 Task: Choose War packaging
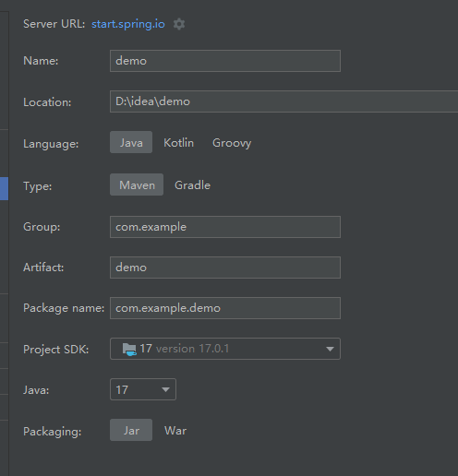point(175,431)
